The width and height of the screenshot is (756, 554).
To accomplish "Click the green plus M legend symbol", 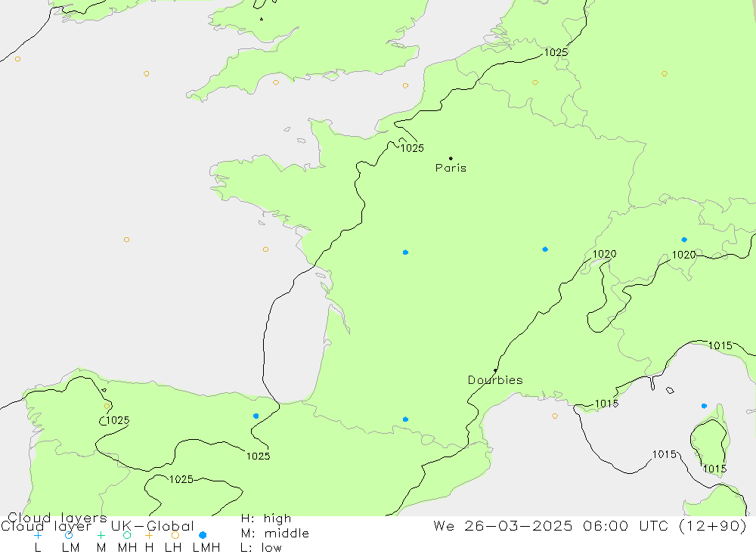I will 101,535.
